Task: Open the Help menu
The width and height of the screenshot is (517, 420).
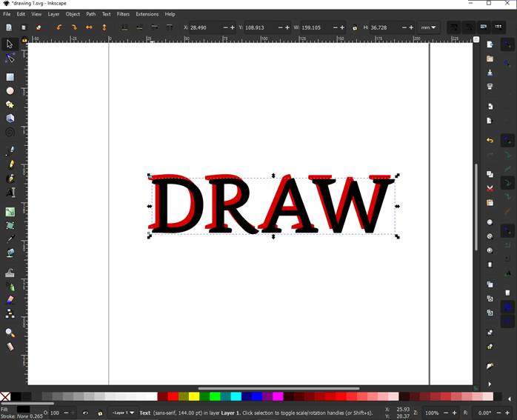Action: pyautogui.click(x=170, y=14)
